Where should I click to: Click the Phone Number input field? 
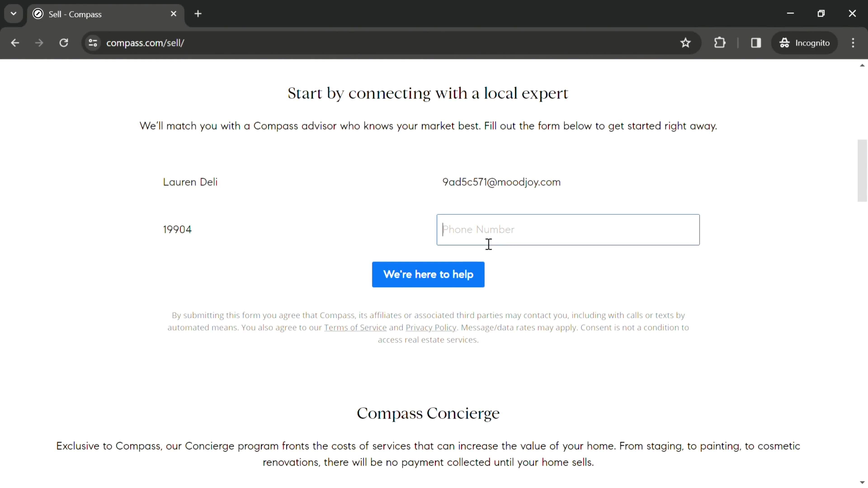[x=568, y=229]
